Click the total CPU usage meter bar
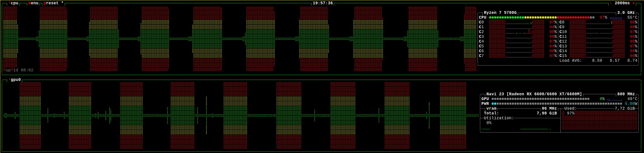The height and width of the screenshot is (153, 644). (542, 17)
